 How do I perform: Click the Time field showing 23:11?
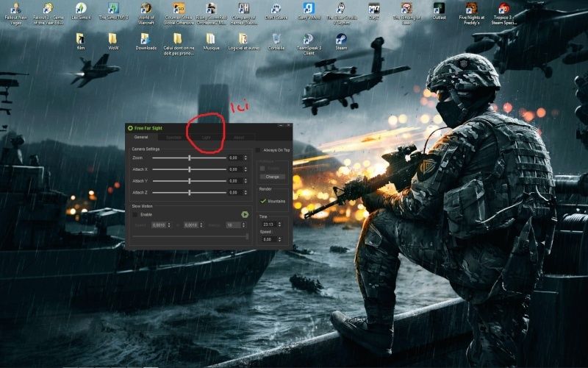(x=268, y=224)
